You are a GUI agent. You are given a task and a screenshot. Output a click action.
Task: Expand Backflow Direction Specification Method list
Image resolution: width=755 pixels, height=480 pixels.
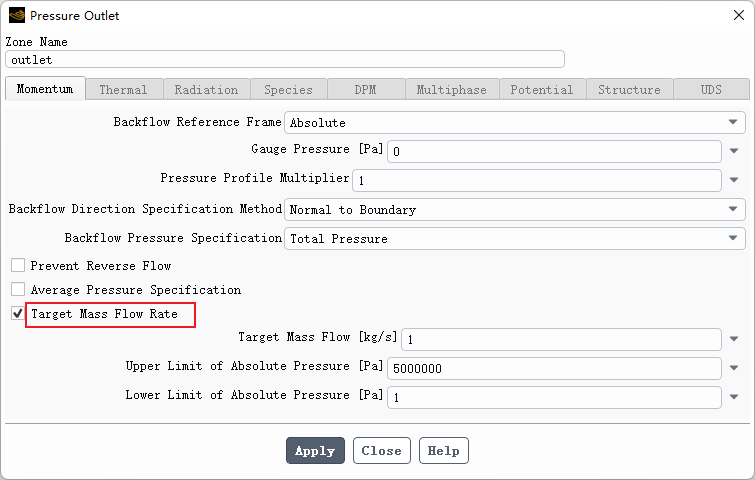click(733, 210)
